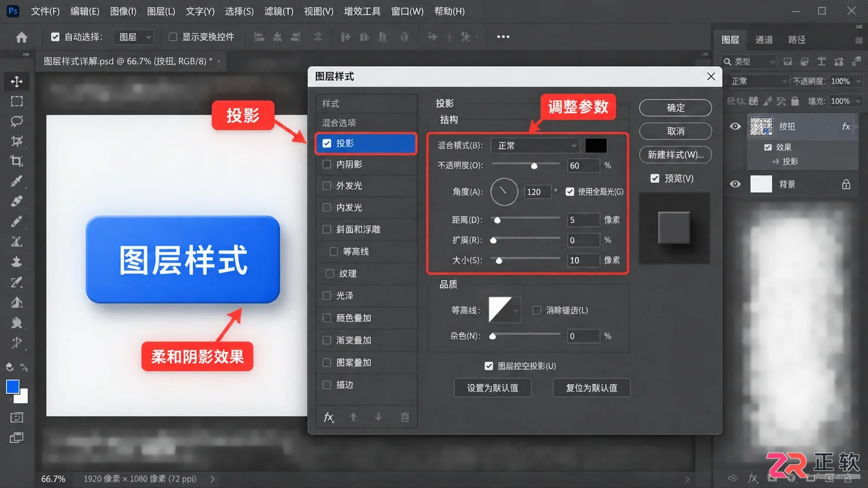Toggle the 使用全局光(G) checkbox
The width and height of the screenshot is (868, 488).
click(x=570, y=192)
